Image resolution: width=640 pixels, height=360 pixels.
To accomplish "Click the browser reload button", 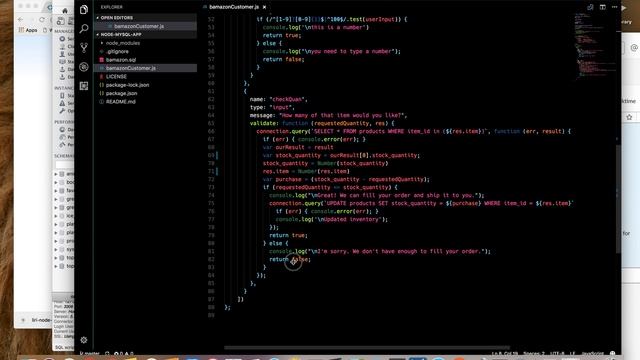I will 42,19.
